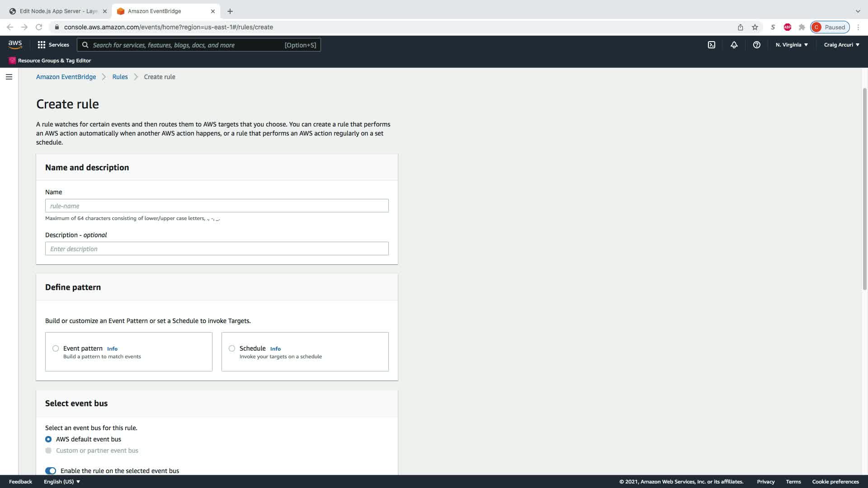868x488 pixels.
Task: Toggle Enable the rule on selected event bus
Action: pyautogui.click(x=51, y=471)
